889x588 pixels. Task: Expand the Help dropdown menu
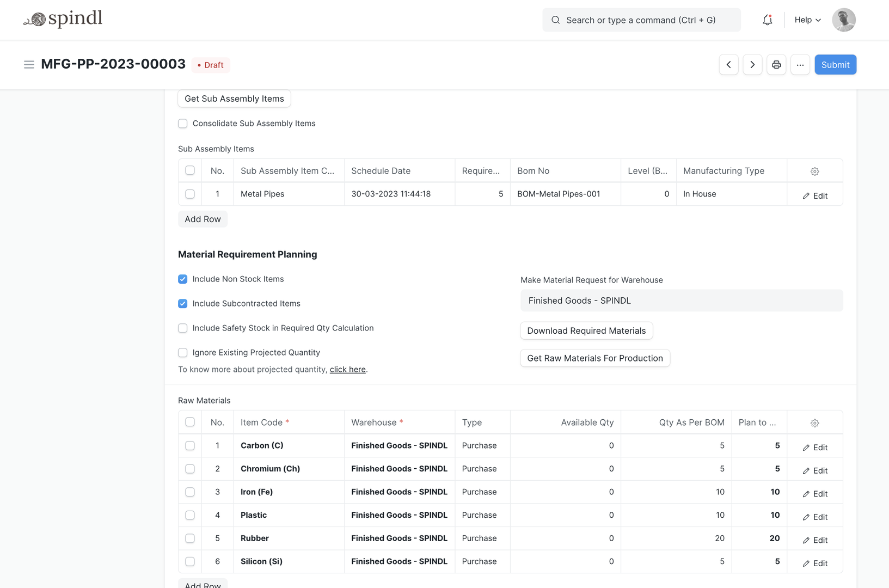tap(807, 20)
